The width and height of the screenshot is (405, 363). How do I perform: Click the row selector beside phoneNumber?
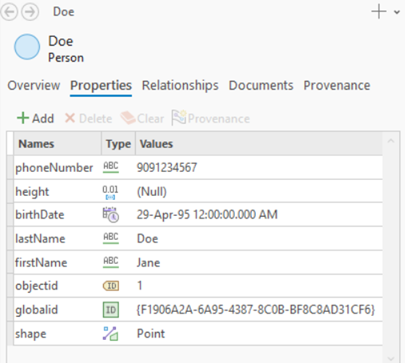10,167
